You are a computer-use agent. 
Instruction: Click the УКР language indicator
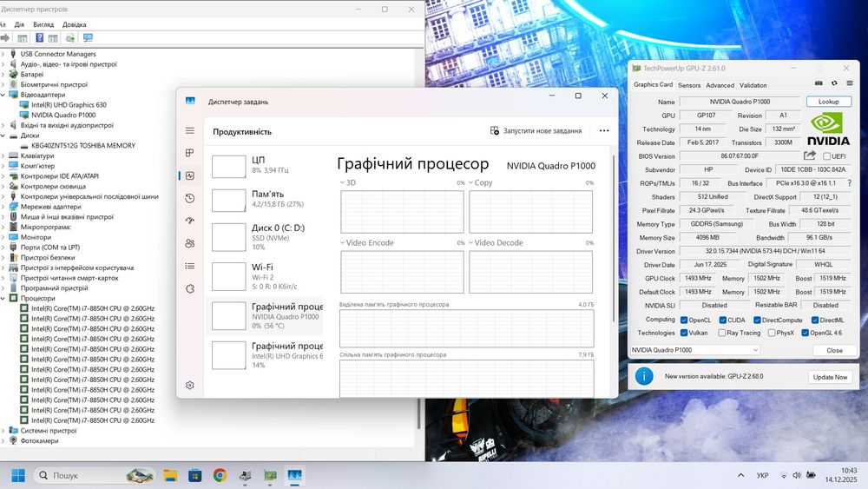(762, 475)
